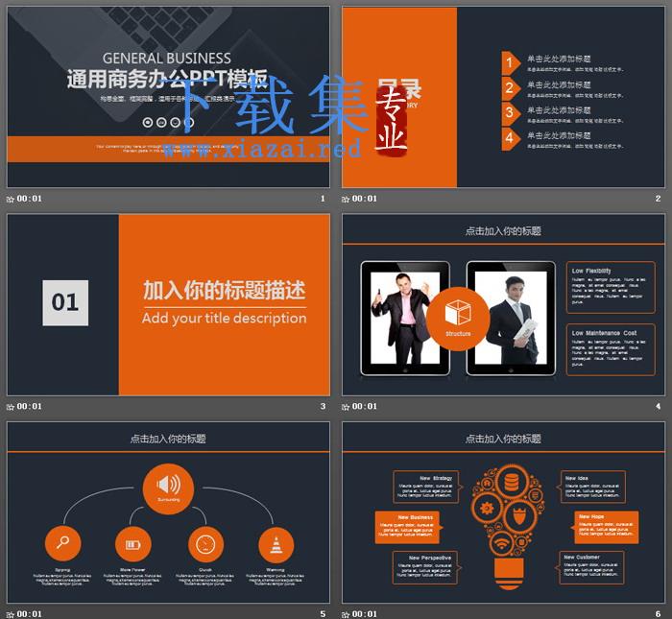
Task: Click slide number 5 label
Action: pyautogui.click(x=323, y=614)
